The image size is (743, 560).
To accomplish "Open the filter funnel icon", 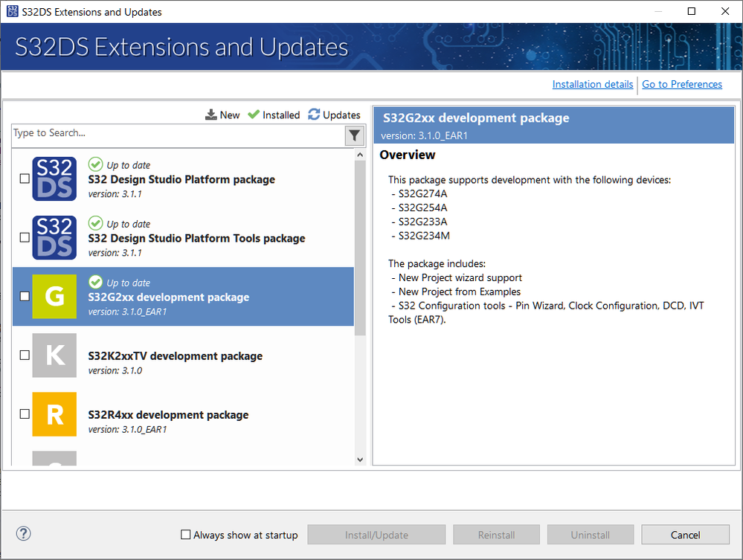I will coord(355,135).
